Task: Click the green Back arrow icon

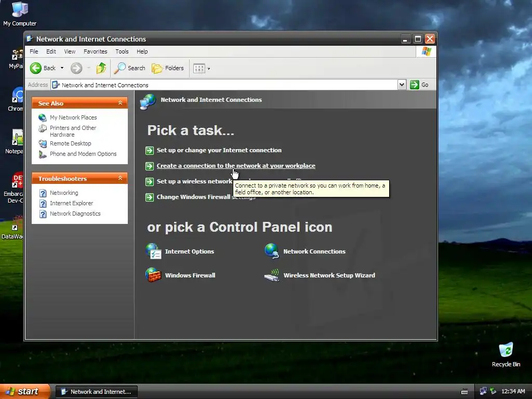Action: 36,68
